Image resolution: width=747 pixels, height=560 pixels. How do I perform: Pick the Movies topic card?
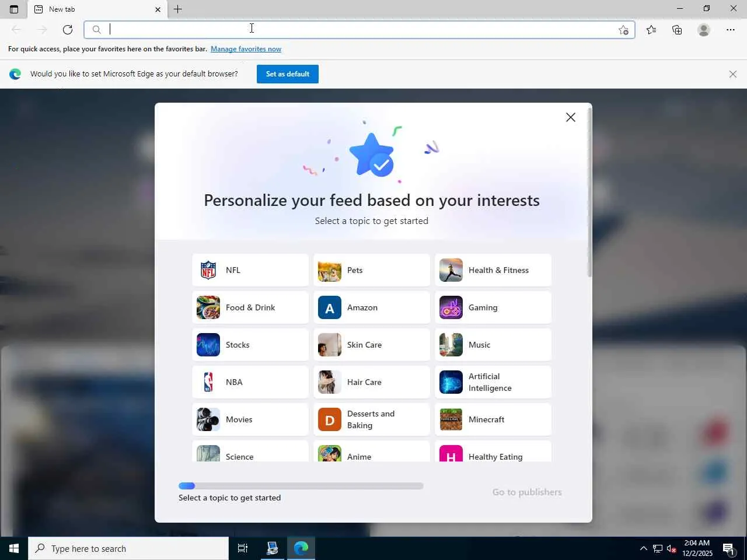pyautogui.click(x=250, y=419)
